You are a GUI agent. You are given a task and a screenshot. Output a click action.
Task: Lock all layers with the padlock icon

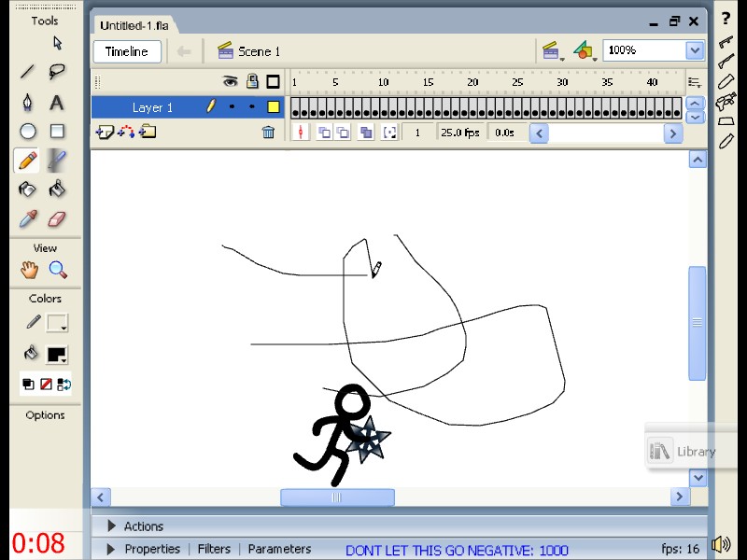(x=251, y=82)
